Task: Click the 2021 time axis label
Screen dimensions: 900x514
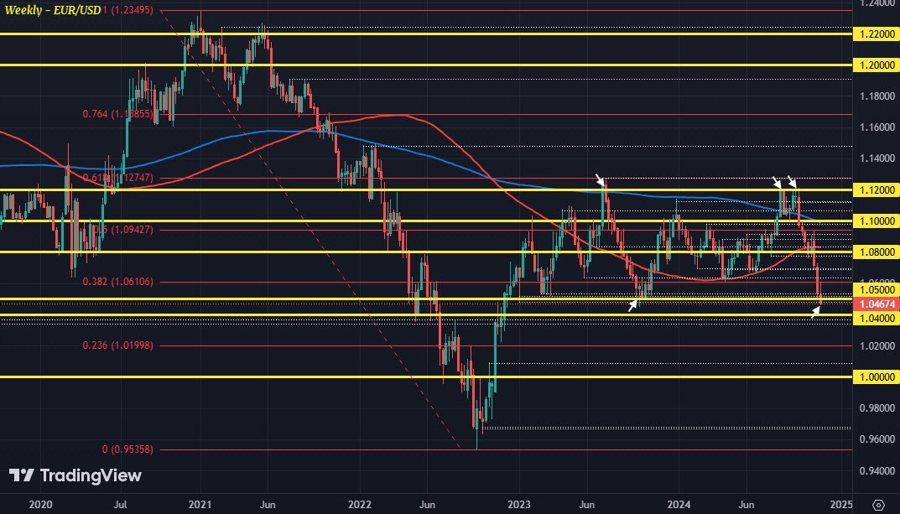Action: (x=200, y=505)
